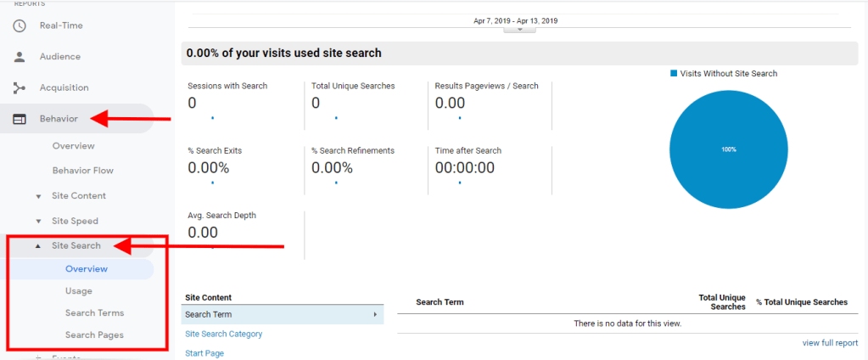The height and width of the screenshot is (360, 868).
Task: Click the blue legend square for Visits Without Site Search
Action: pos(674,74)
